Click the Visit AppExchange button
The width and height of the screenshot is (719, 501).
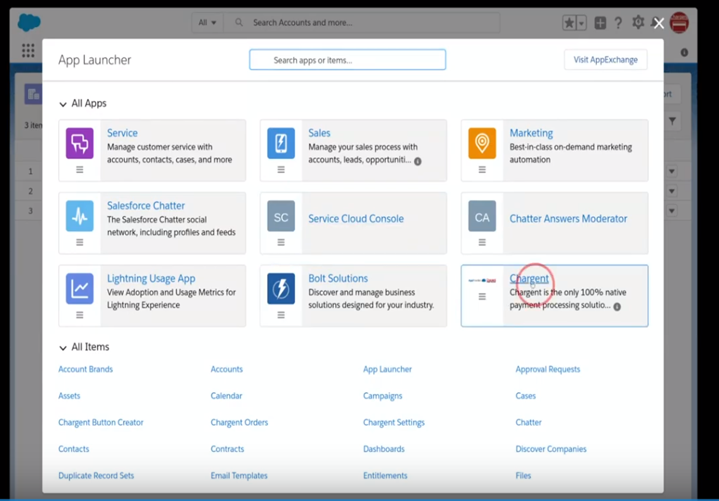pyautogui.click(x=605, y=60)
